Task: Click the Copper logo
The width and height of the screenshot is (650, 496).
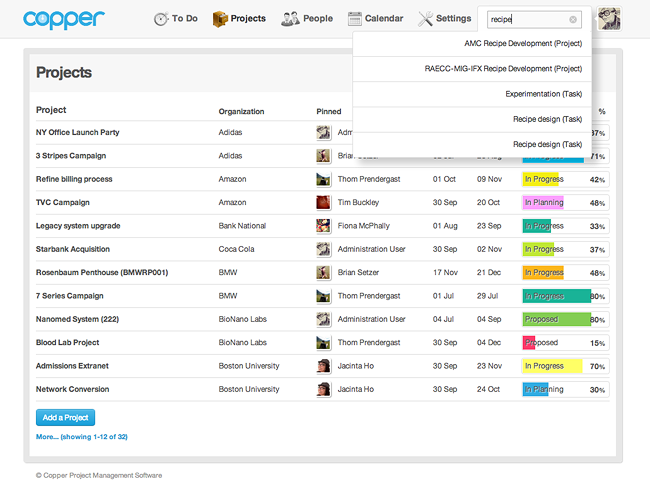Action: click(x=63, y=19)
